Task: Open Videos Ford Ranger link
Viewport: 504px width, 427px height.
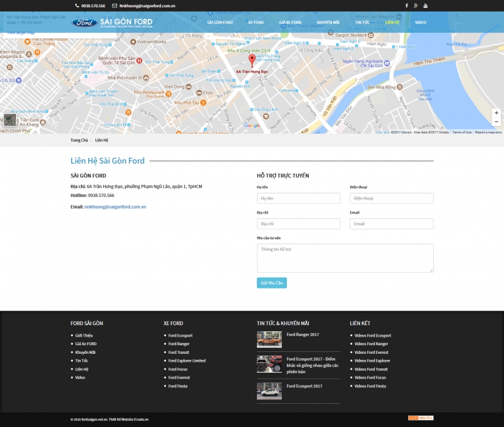Action: [x=371, y=344]
